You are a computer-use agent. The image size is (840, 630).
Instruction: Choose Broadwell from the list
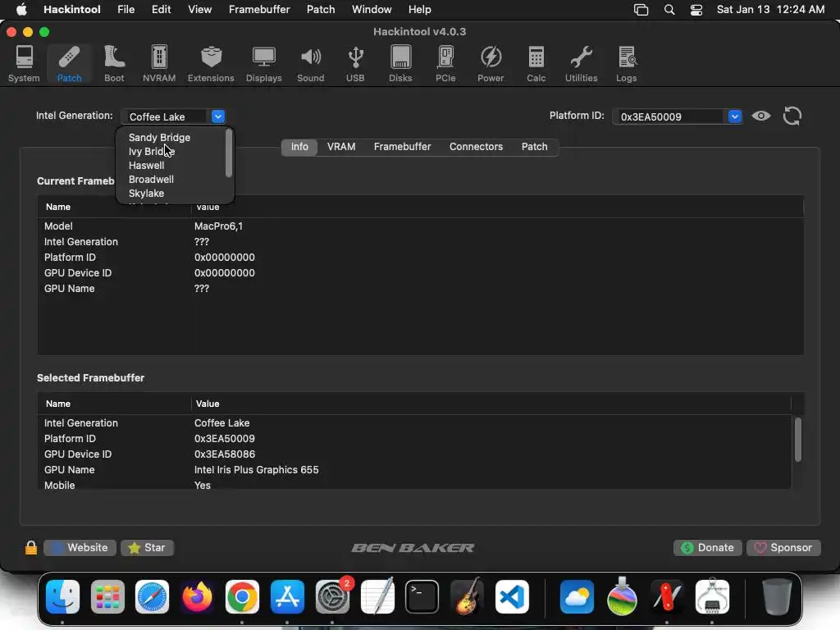[x=151, y=179]
